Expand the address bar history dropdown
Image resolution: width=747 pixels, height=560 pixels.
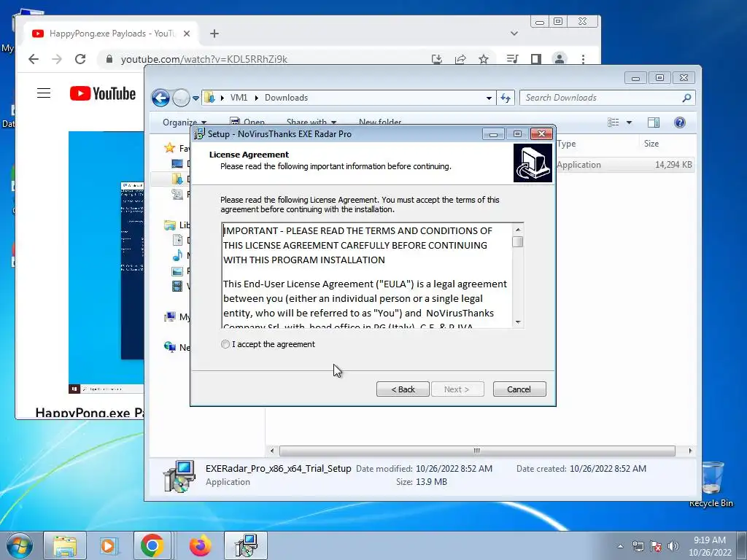pyautogui.click(x=489, y=98)
